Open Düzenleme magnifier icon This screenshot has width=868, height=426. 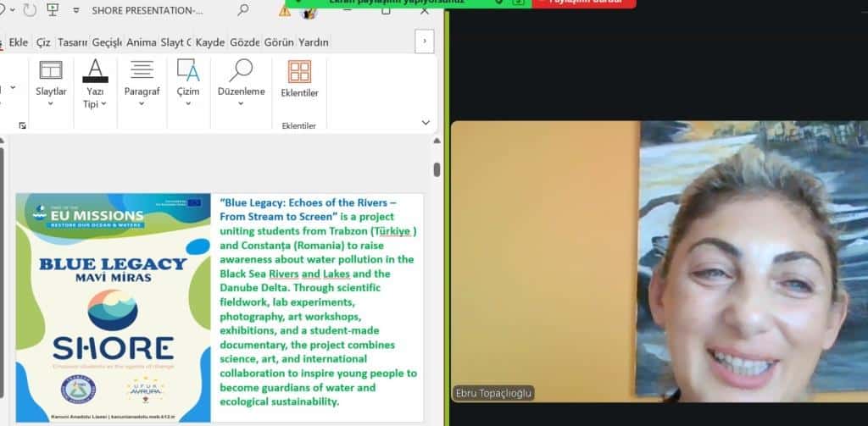coord(241,70)
